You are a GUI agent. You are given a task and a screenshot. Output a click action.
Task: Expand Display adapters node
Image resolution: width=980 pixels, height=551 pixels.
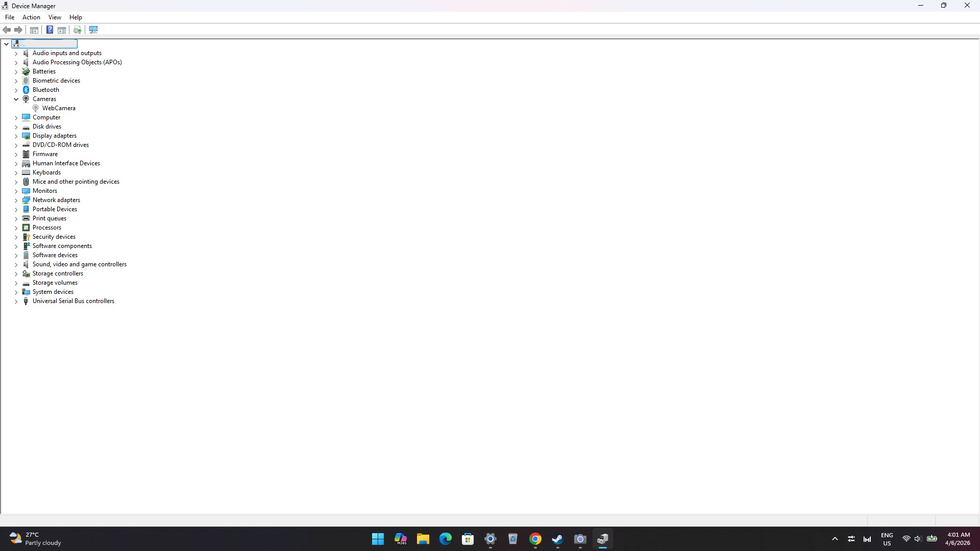tap(16, 136)
